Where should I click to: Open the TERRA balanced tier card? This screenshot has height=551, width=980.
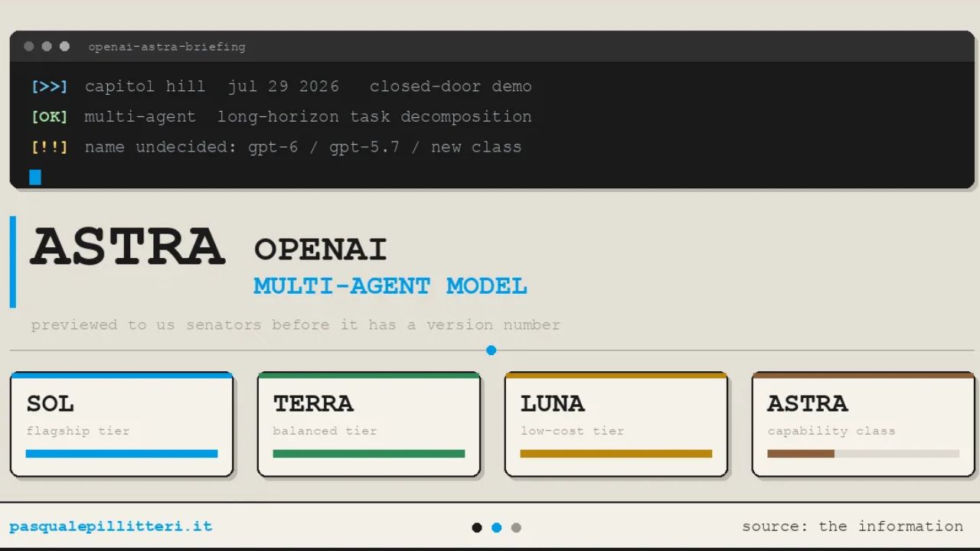(369, 424)
